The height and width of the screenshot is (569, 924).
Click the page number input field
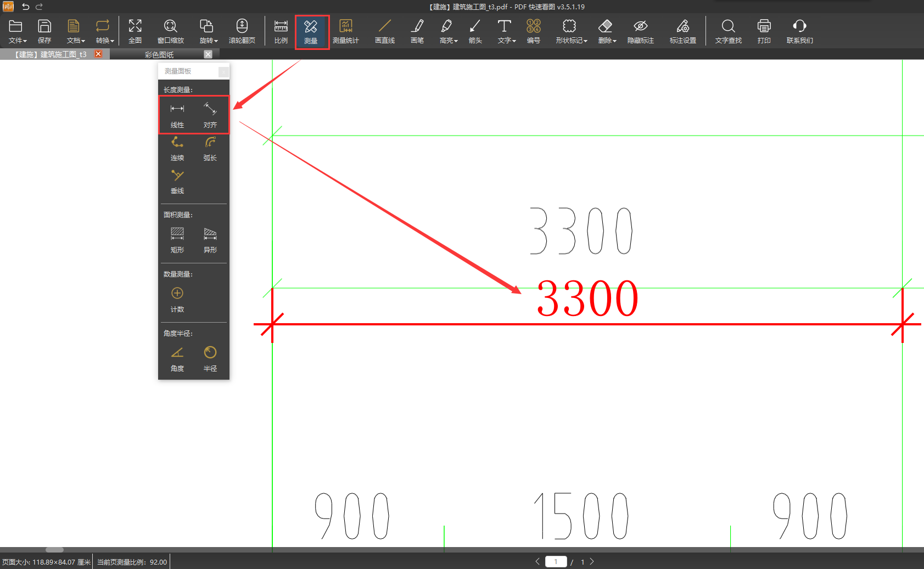click(556, 561)
